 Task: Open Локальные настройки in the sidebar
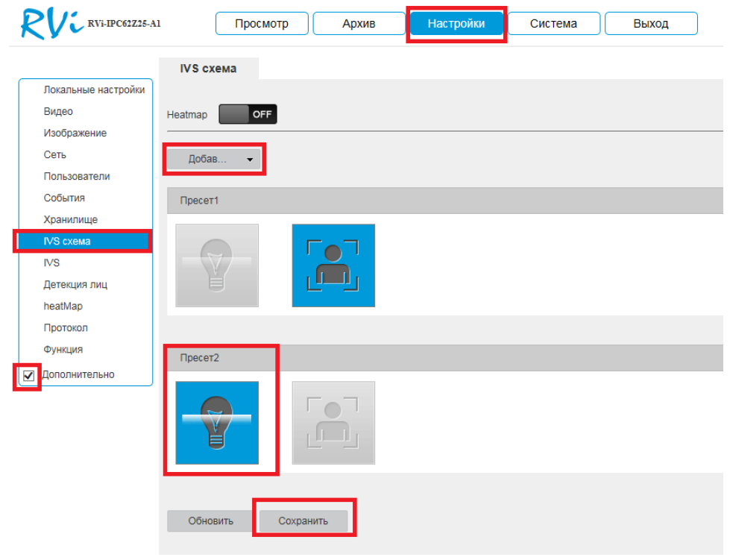point(94,89)
